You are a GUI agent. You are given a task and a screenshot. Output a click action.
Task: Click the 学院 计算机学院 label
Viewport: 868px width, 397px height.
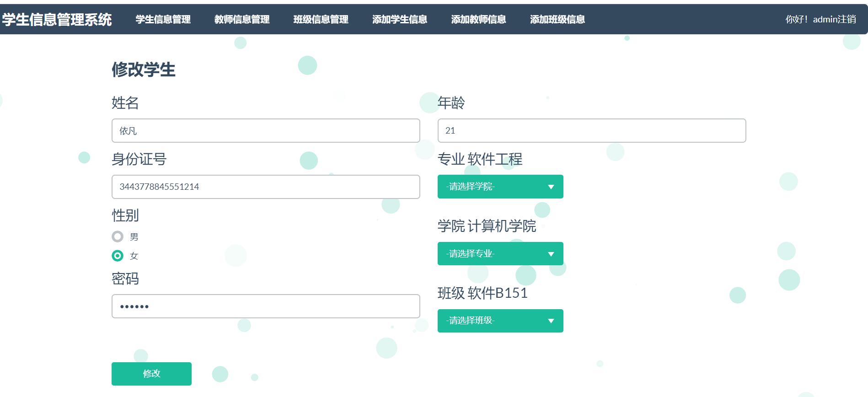coord(487,226)
